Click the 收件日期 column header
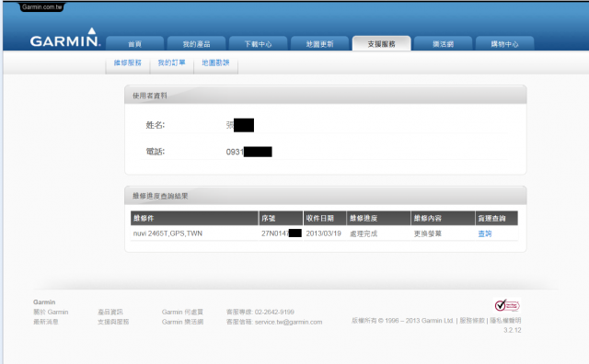This screenshot has width=589, height=364. 325,218
